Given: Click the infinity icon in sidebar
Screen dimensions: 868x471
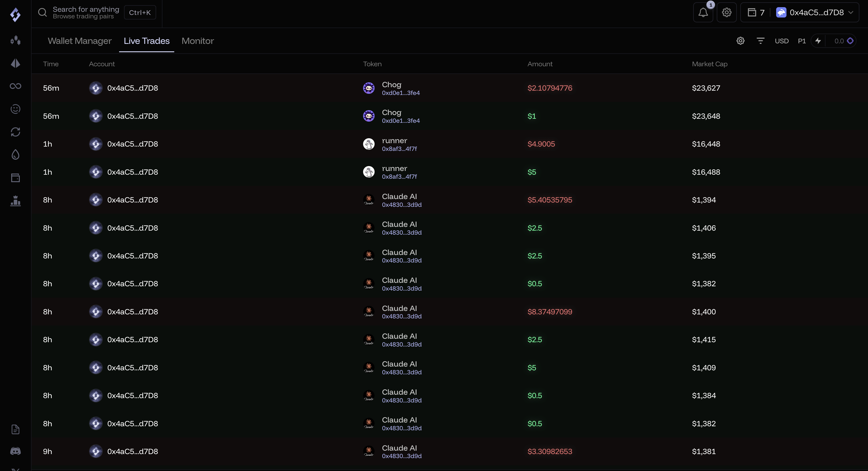Looking at the screenshot, I should coord(15,86).
